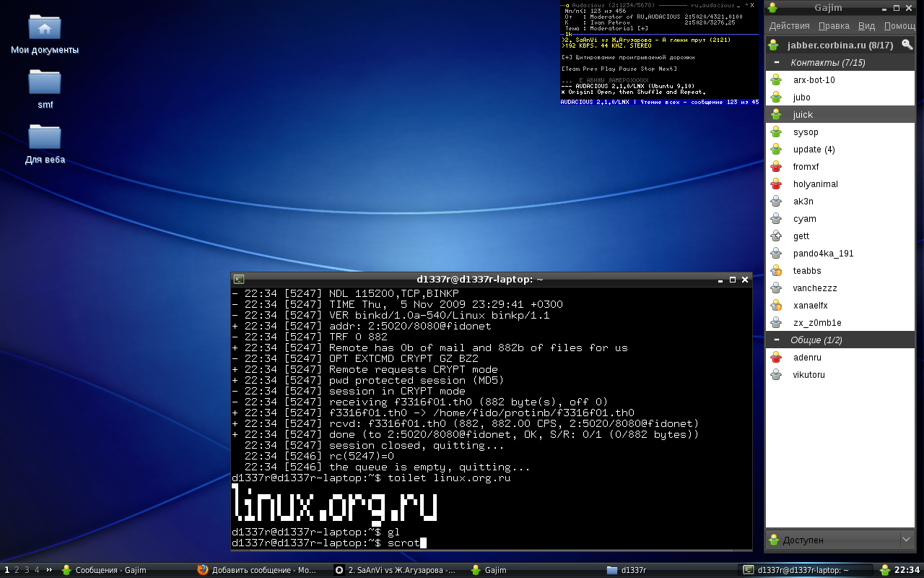Click the xanaelfx away status icon

(776, 306)
